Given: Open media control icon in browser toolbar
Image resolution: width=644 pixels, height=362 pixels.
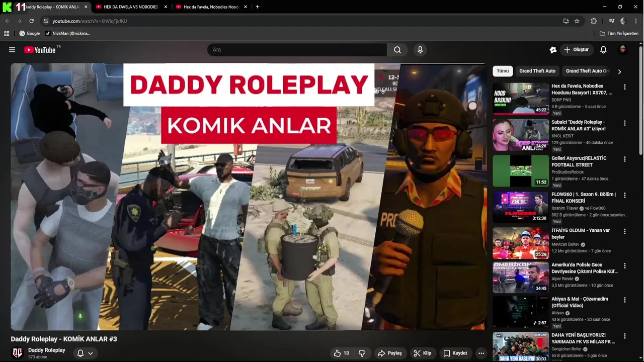Looking at the screenshot, I should [x=612, y=21].
